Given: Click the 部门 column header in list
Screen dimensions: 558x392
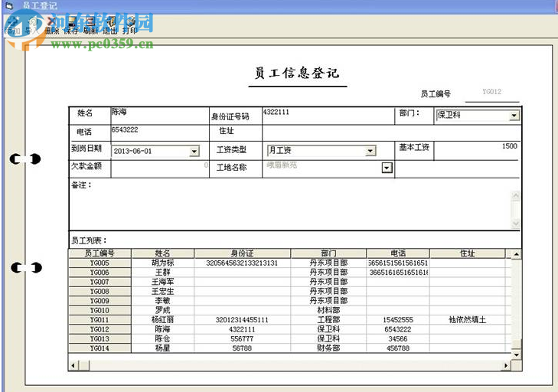Looking at the screenshot, I should point(328,253).
